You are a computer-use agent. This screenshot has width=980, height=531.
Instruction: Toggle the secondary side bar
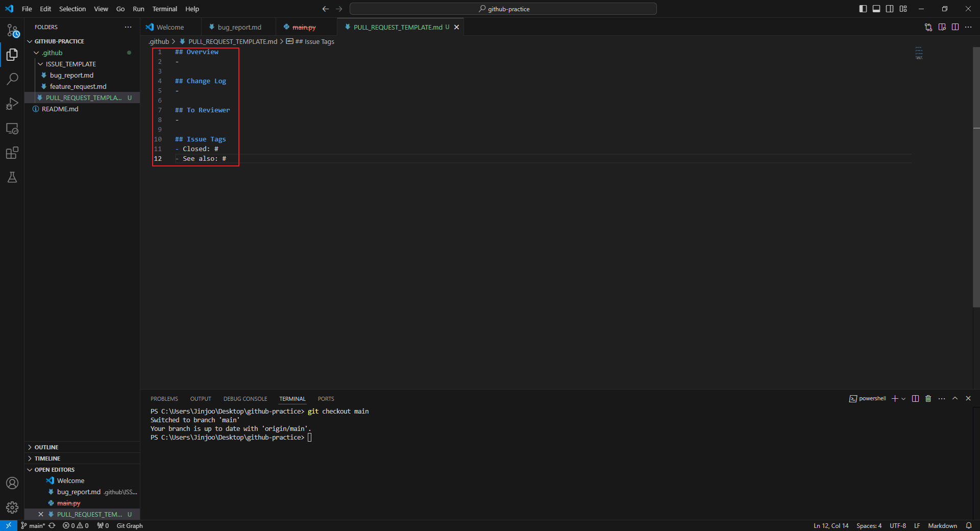pyautogui.click(x=890, y=9)
